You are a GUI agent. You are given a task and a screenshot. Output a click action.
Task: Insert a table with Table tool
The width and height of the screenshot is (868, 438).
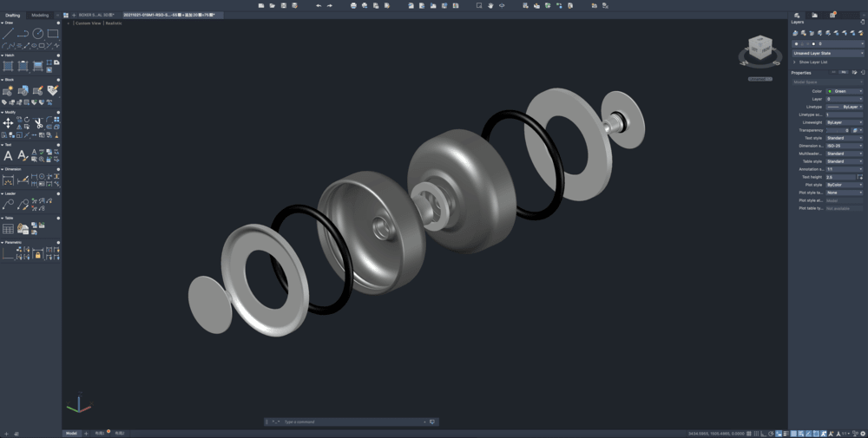[x=8, y=229]
